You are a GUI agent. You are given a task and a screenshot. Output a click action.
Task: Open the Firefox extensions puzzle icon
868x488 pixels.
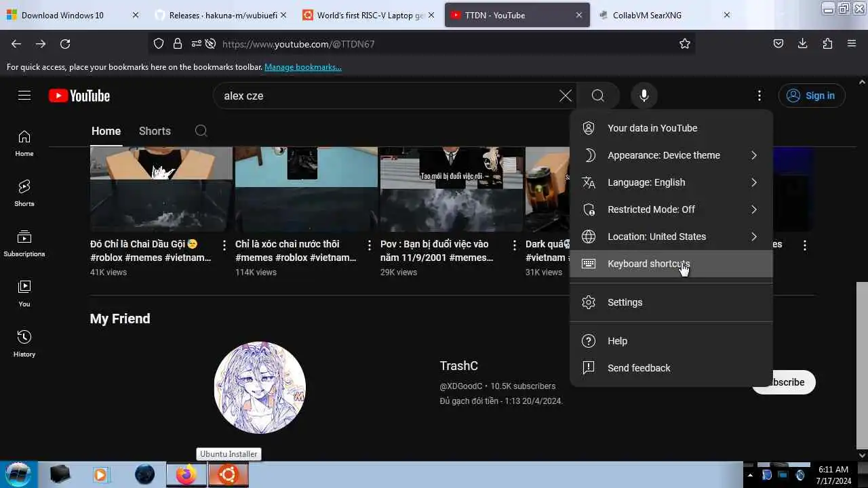coord(827,43)
